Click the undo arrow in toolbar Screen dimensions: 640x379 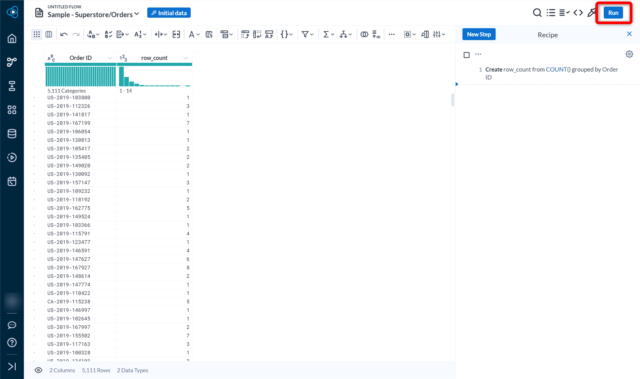click(64, 35)
